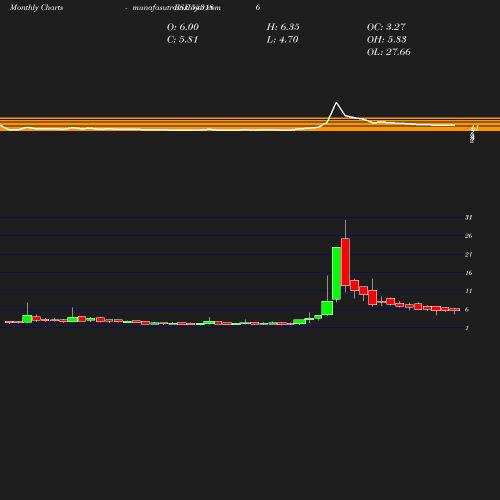Click the price axis label 31
The height and width of the screenshot is (500, 500).
click(469, 218)
